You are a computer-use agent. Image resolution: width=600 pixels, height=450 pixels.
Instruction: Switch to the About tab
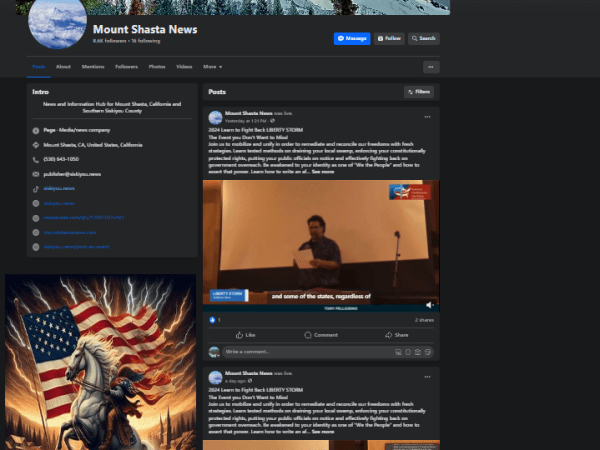tap(63, 67)
